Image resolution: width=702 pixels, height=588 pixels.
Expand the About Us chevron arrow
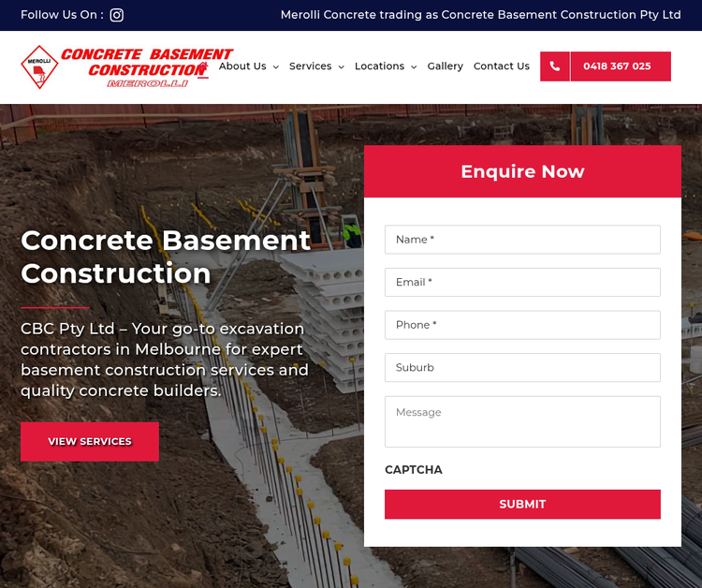click(276, 67)
